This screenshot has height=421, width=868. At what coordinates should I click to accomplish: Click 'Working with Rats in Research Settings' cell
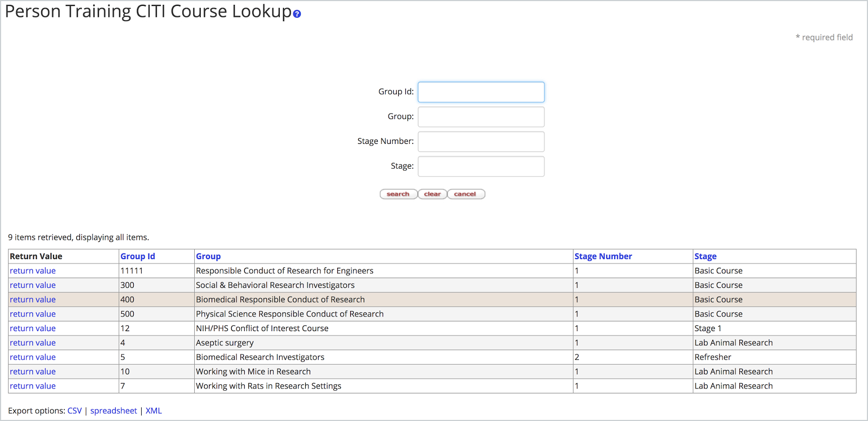[x=384, y=386]
